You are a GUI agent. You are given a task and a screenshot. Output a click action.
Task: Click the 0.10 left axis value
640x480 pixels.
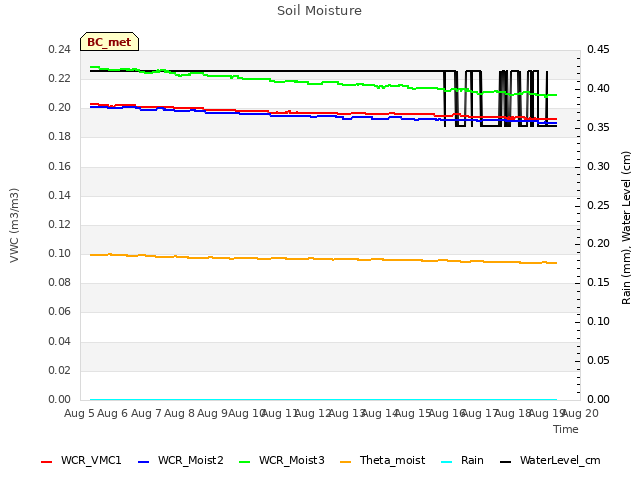click(x=60, y=253)
